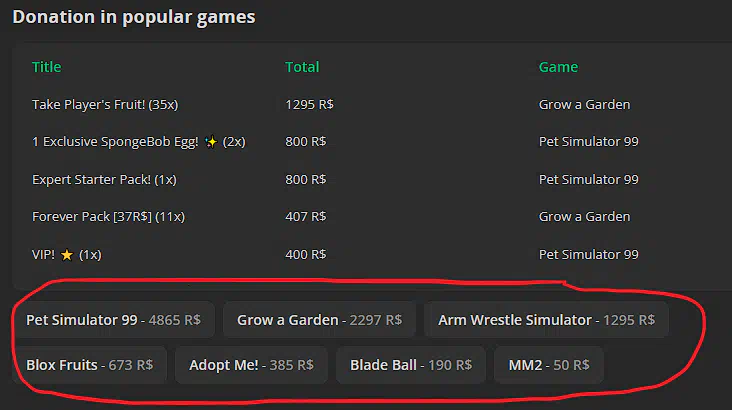732x410 pixels.
Task: Choose the Blox Fruits 673 R$ chip
Action: click(x=90, y=365)
